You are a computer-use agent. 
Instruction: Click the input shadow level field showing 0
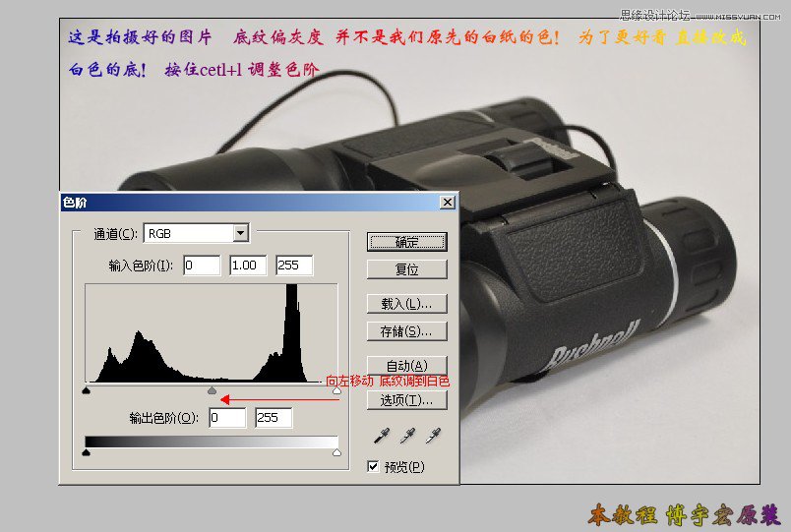(202, 266)
